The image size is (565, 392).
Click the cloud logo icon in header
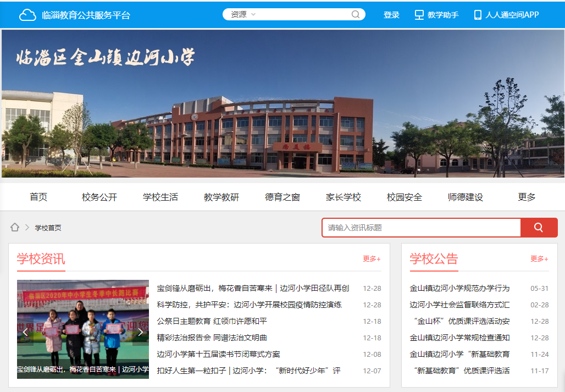pyautogui.click(x=27, y=15)
